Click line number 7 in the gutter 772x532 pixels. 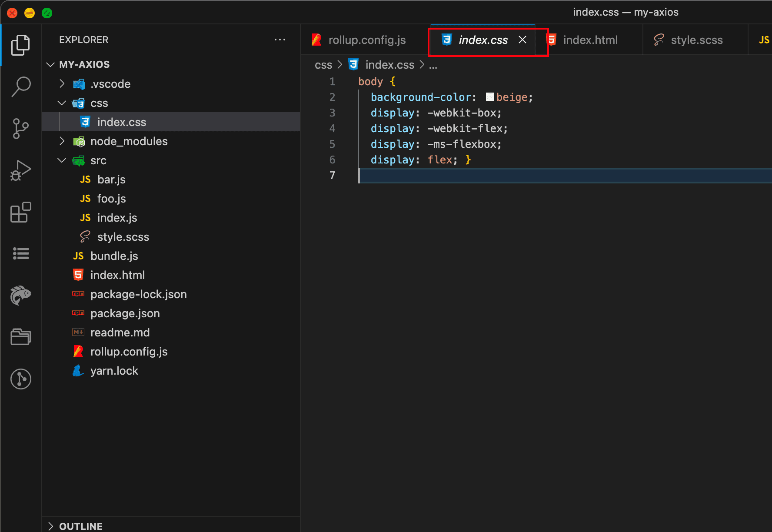(x=333, y=176)
